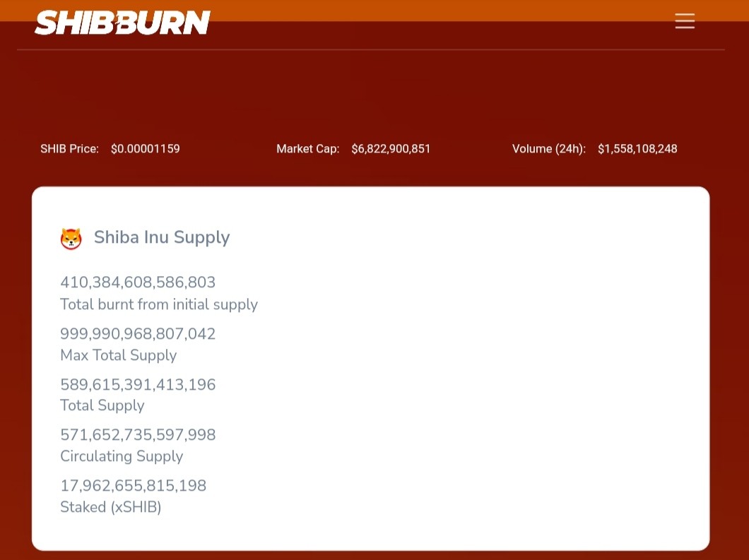Click the Total Supply label

tap(102, 405)
